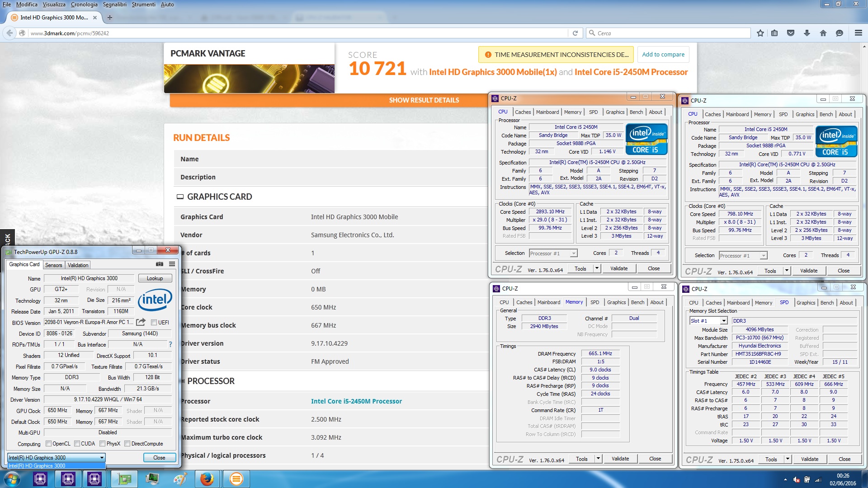The width and height of the screenshot is (868, 488).
Task: Reload the page with the refresh icon
Action: 575,33
